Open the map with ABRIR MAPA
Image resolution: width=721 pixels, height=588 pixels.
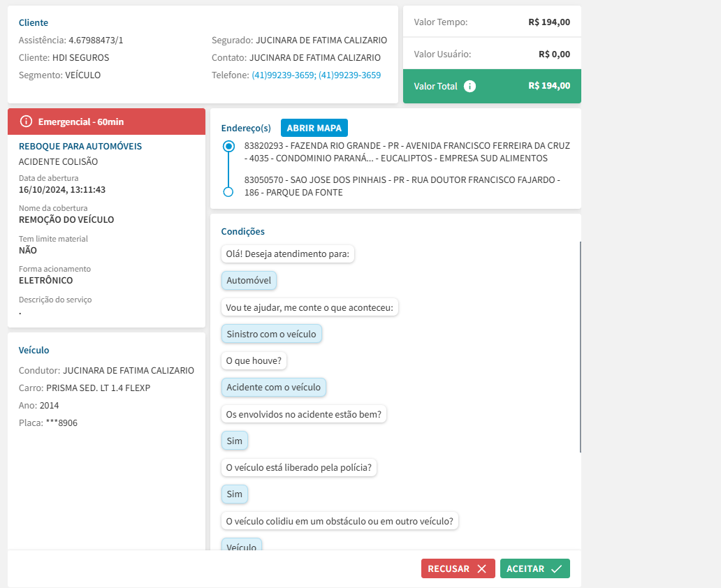[x=314, y=128]
